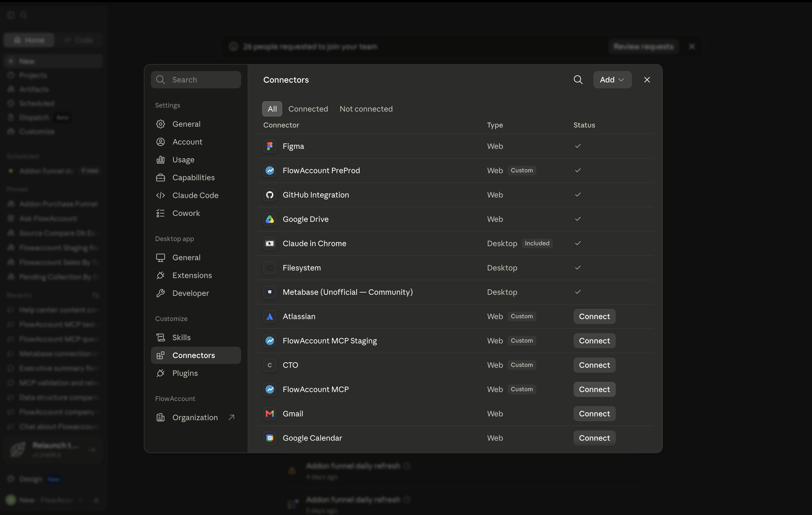Dismiss the join requests banner in background

coord(692,46)
